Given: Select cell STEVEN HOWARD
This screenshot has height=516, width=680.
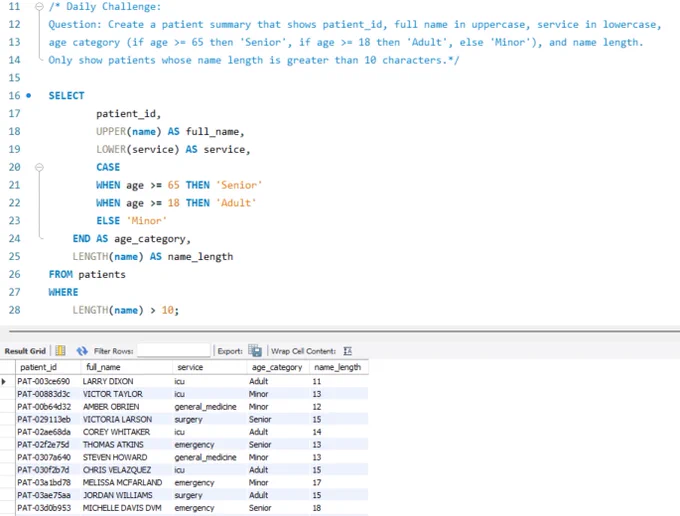Looking at the screenshot, I should [115, 457].
